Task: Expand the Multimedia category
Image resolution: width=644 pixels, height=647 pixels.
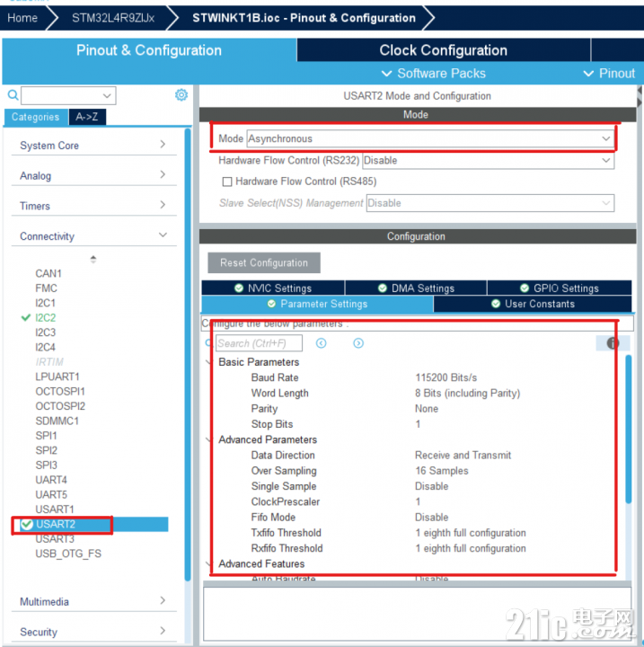Action: tap(94, 601)
